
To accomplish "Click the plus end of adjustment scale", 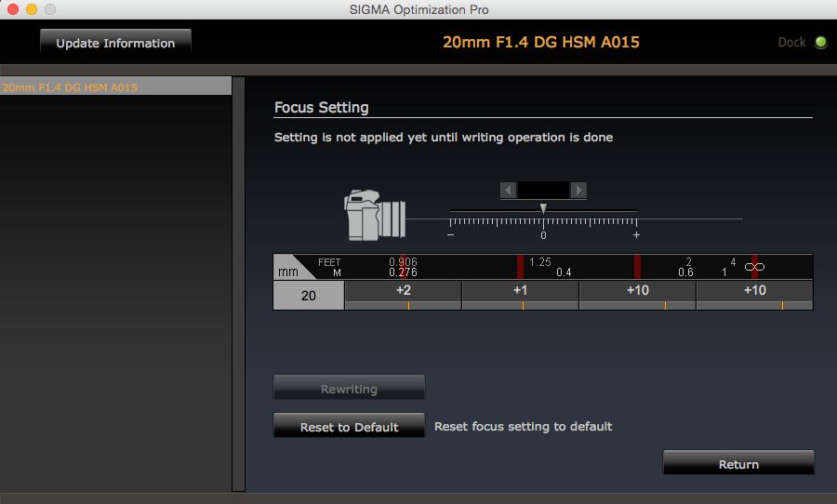I will click(x=636, y=235).
